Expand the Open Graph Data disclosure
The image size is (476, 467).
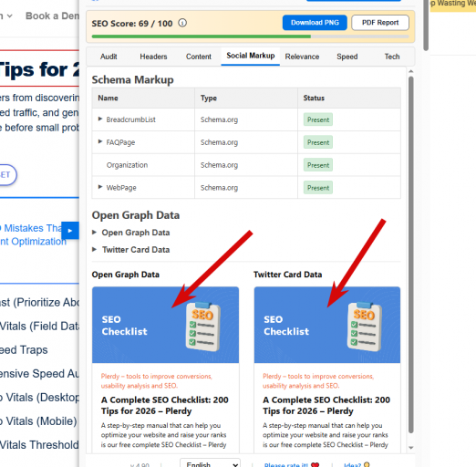click(131, 233)
